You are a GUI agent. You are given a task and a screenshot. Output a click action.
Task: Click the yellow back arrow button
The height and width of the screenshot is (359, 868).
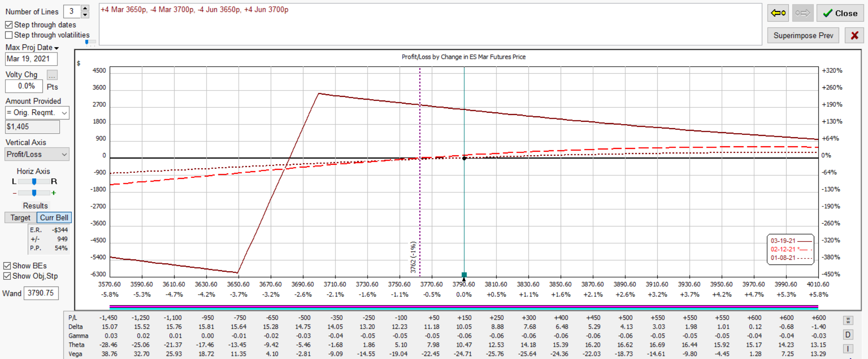[x=778, y=13]
